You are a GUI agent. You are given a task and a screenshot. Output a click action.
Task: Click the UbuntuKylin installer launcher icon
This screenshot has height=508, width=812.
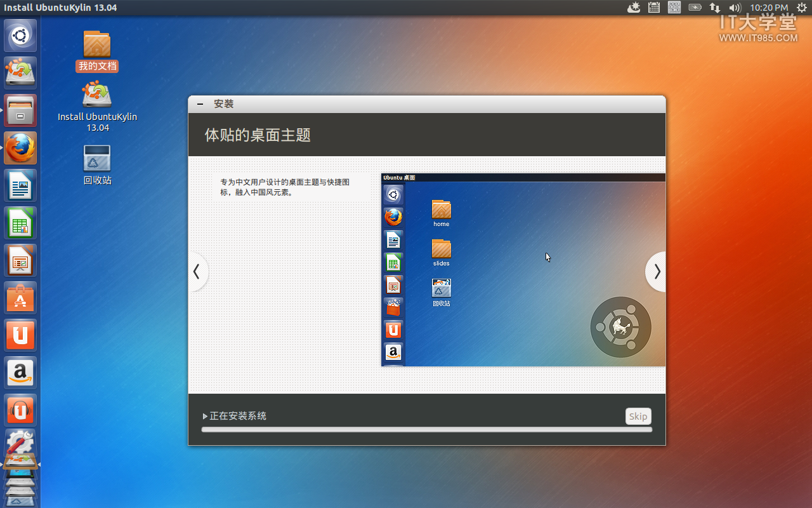(x=20, y=72)
